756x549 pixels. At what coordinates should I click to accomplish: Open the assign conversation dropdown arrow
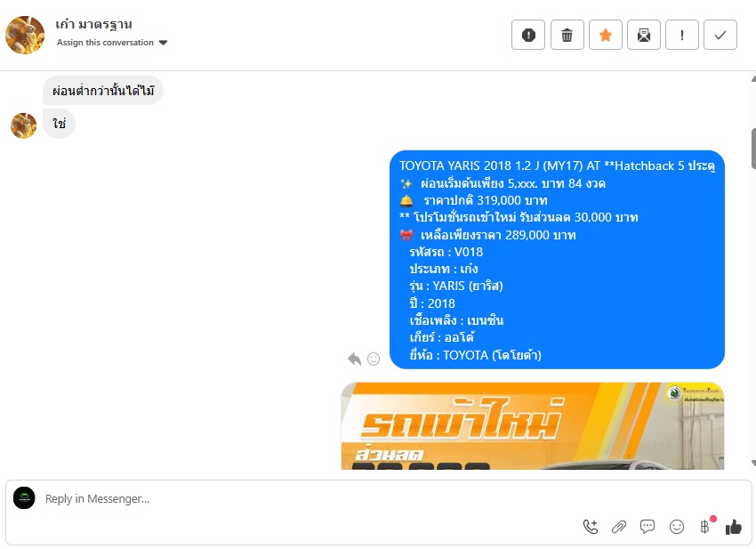coord(164,43)
